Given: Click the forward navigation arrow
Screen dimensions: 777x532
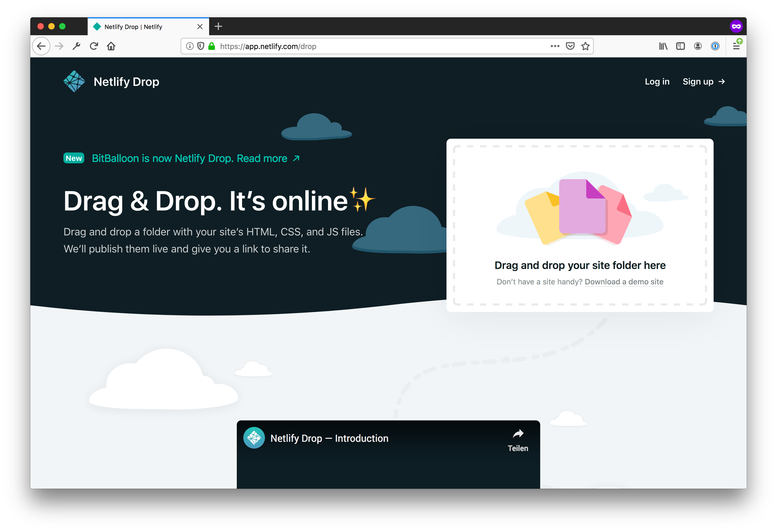Looking at the screenshot, I should click(x=59, y=46).
